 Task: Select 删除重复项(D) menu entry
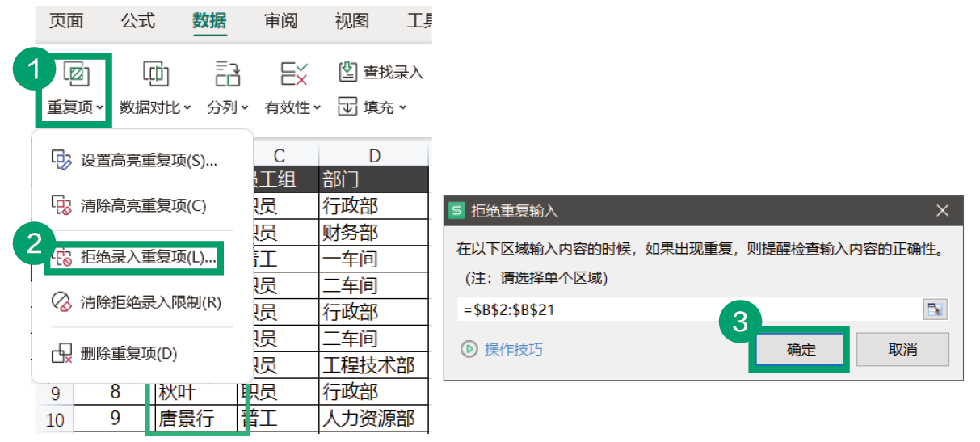[x=128, y=353]
